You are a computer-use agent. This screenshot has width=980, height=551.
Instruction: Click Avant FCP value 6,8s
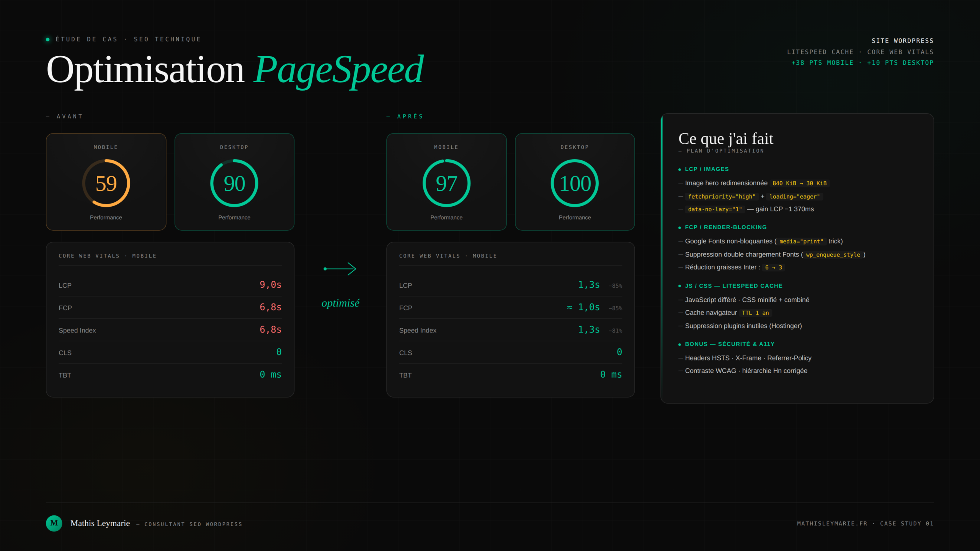coord(271,307)
